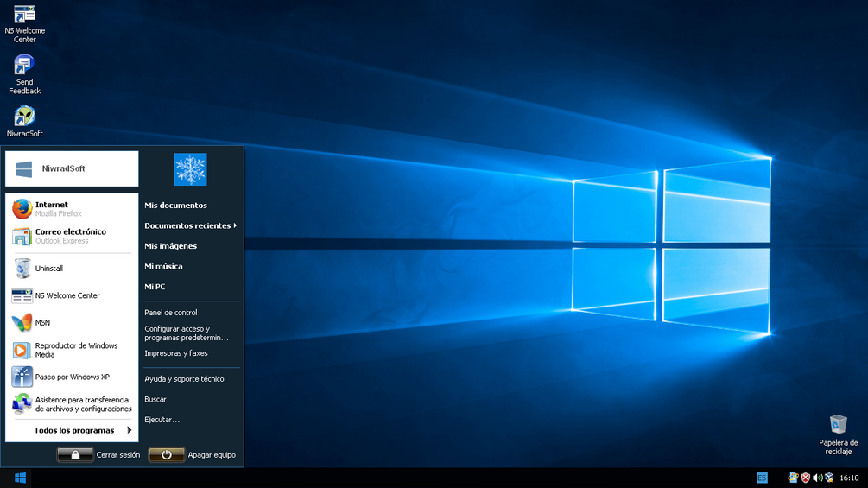The height and width of the screenshot is (488, 868).
Task: Click the Windows logo beside NiwradSoft
Action: pos(23,168)
